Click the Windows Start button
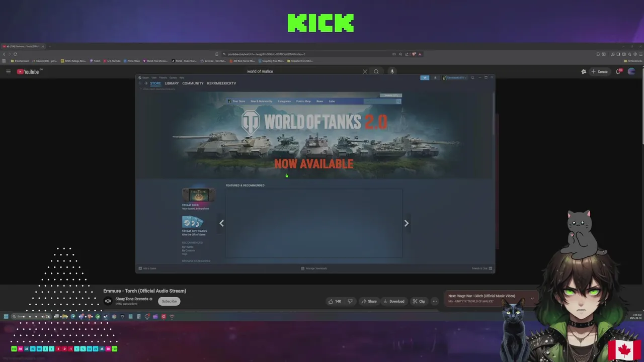Viewport: 644px width, 362px height. pyautogui.click(x=6, y=316)
